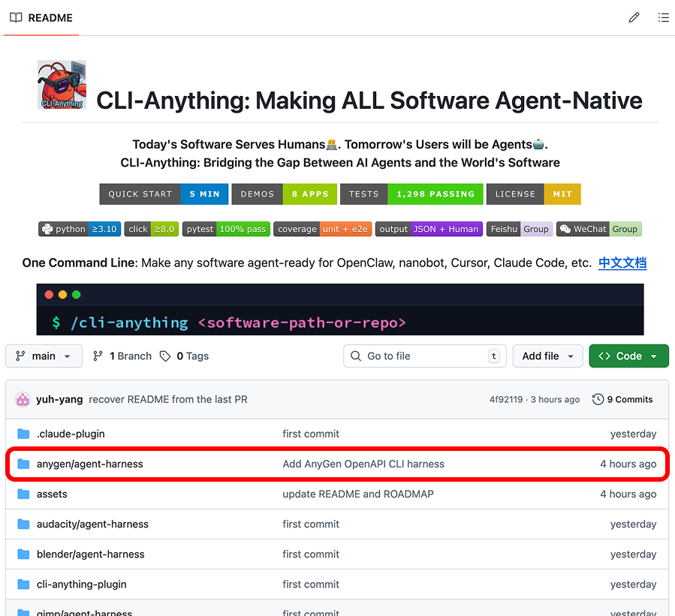This screenshot has height=616, width=675.
Task: Click the audacity/agent-harness folder icon
Action: [23, 524]
